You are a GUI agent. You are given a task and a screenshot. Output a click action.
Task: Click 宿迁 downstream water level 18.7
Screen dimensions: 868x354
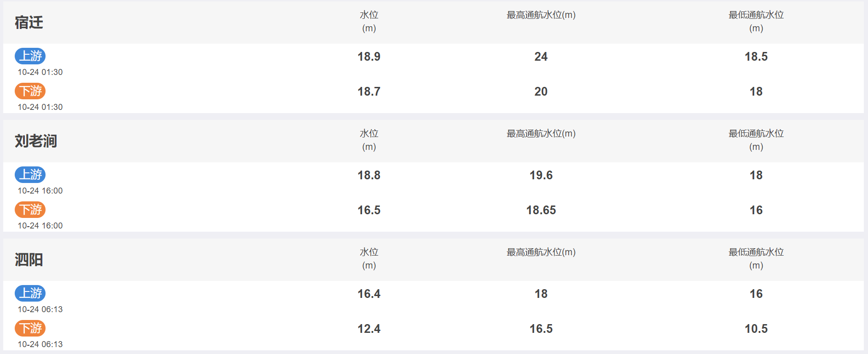369,91
